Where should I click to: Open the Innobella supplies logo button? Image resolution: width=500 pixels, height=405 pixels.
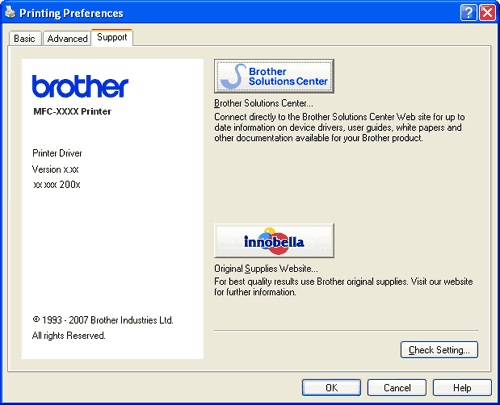pyautogui.click(x=274, y=241)
